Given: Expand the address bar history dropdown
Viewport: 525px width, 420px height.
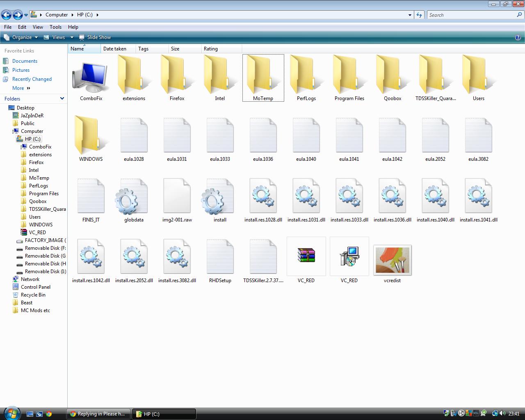Looking at the screenshot, I should click(x=410, y=15).
